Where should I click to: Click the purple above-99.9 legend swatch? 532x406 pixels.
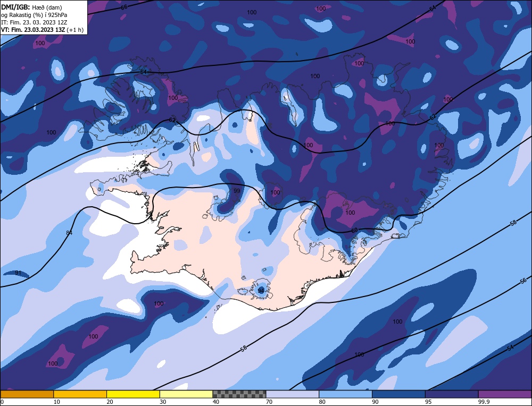[x=505, y=394]
